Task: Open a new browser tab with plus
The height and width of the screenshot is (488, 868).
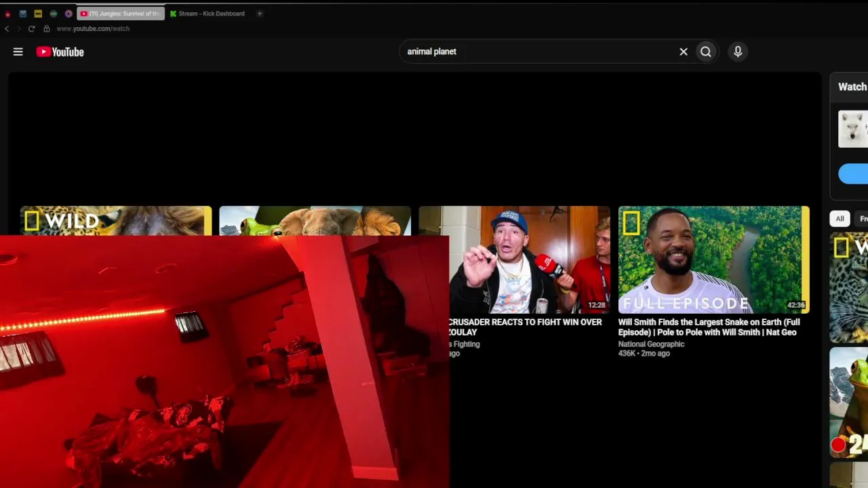Action: point(259,14)
